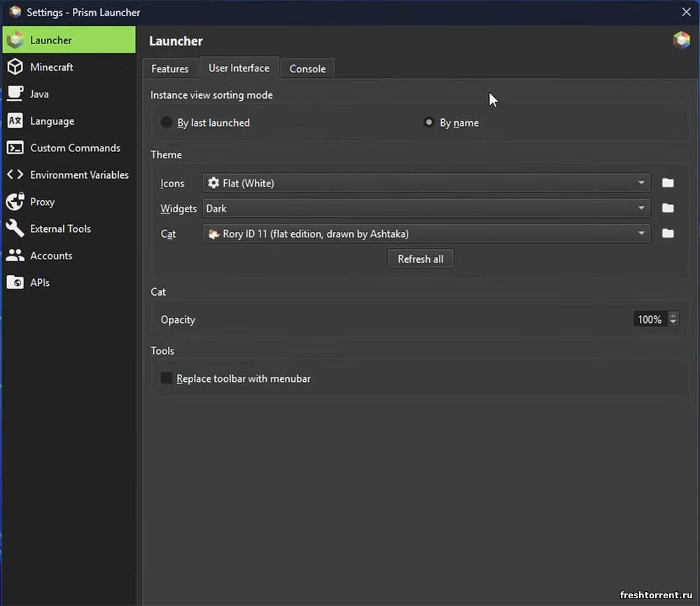Click the Refresh all button
This screenshot has height=606, width=700.
point(420,259)
